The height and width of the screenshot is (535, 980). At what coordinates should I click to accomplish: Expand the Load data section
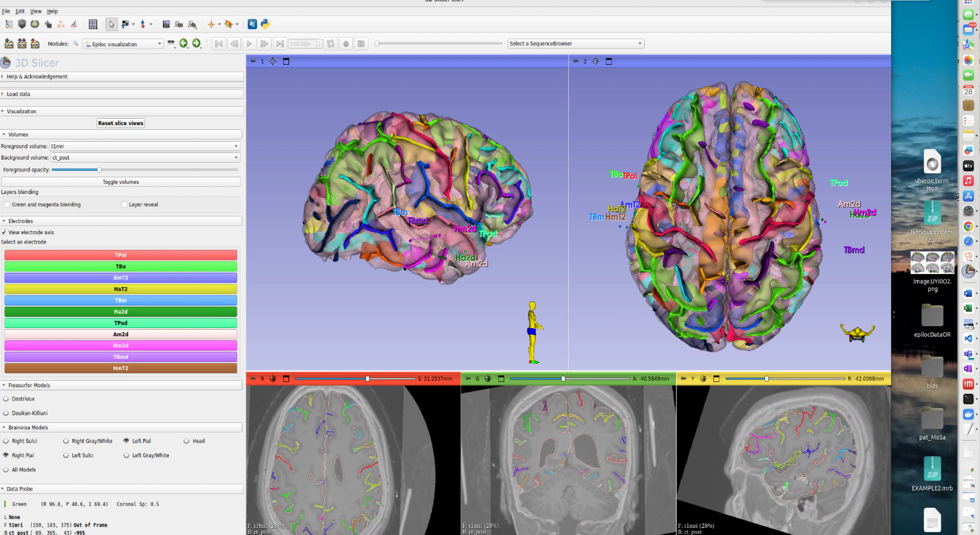click(18, 94)
